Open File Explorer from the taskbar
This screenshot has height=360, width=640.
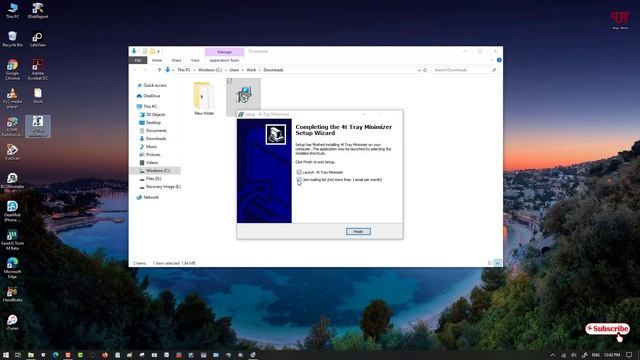31,355
